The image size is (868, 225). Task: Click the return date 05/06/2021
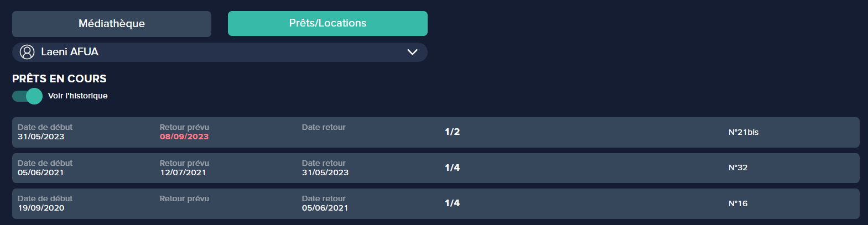325,208
